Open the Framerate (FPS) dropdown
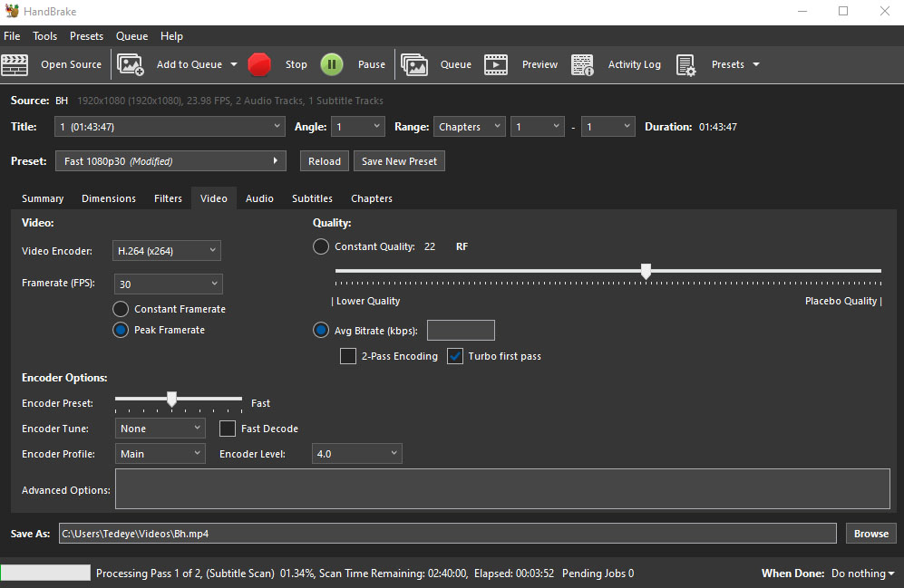 [x=169, y=284]
